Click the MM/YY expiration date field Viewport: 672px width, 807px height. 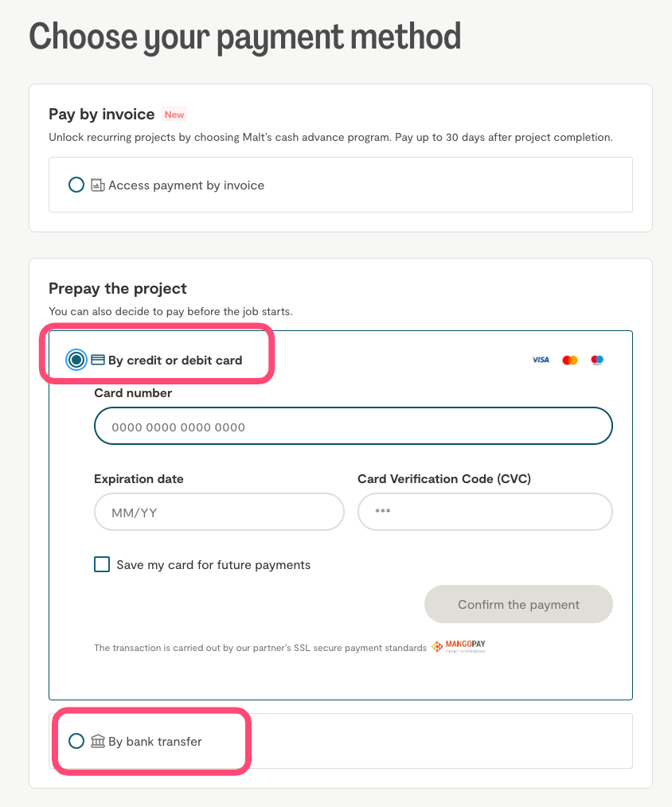[219, 513]
